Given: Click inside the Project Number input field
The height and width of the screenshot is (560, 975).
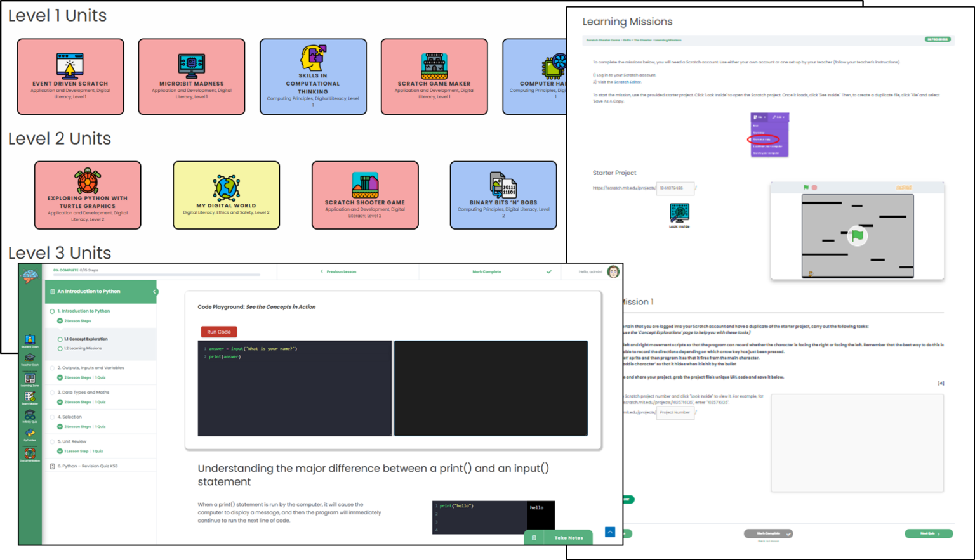Looking at the screenshot, I should pos(675,412).
